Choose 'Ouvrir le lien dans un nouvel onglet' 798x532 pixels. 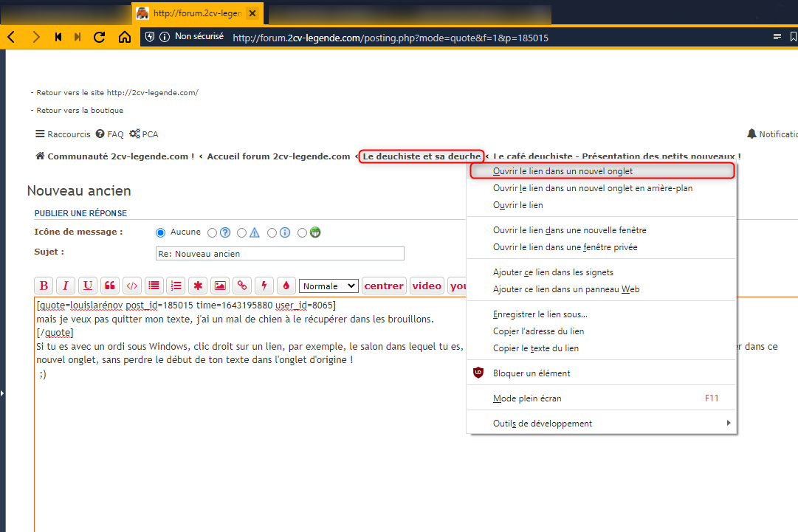[563, 171]
